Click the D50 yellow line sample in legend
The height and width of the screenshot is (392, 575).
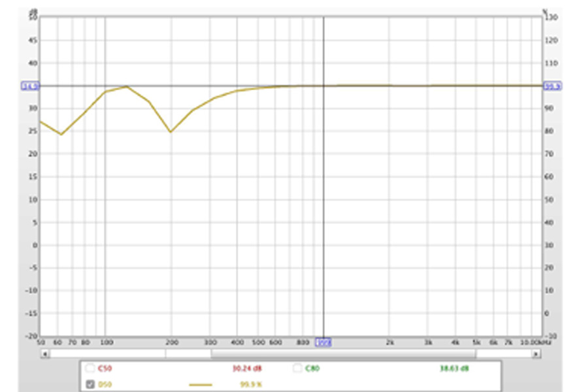tap(200, 385)
